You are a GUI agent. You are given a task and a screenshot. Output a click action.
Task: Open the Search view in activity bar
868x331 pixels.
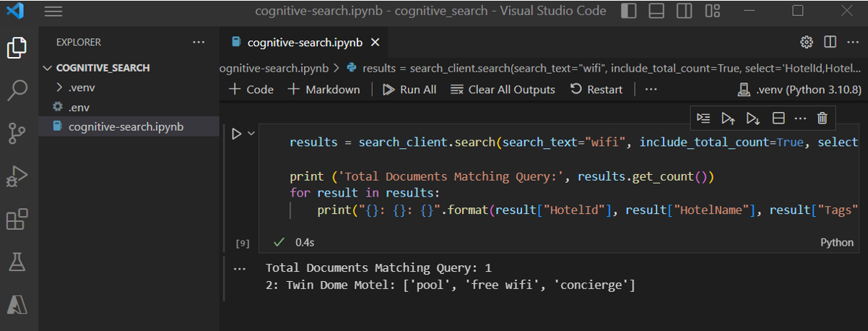pyautogui.click(x=17, y=90)
